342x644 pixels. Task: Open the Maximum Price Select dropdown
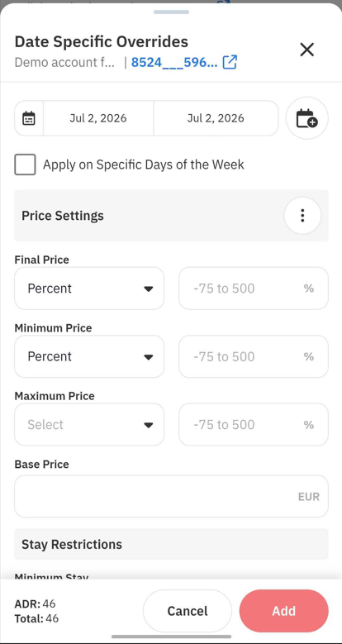(x=89, y=424)
